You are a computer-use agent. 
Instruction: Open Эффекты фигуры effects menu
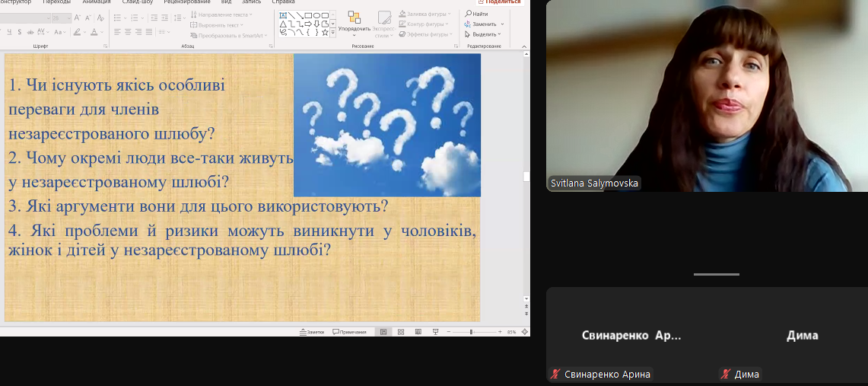pos(426,34)
